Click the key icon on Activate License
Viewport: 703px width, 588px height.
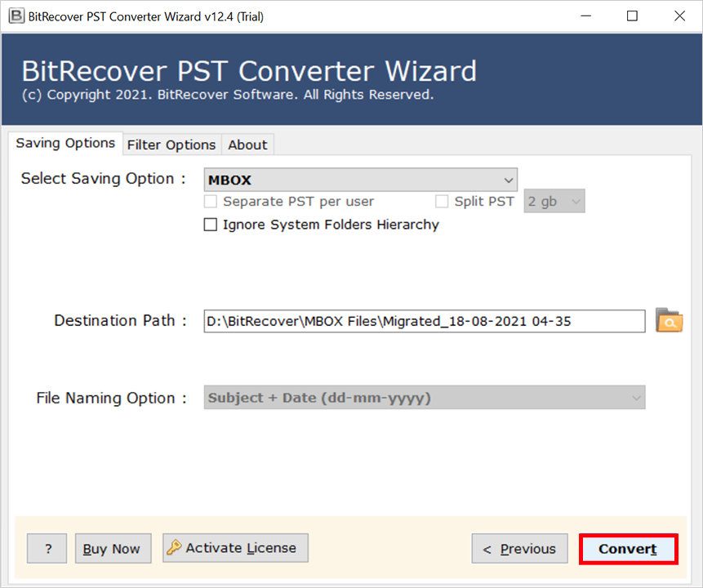coord(173,548)
